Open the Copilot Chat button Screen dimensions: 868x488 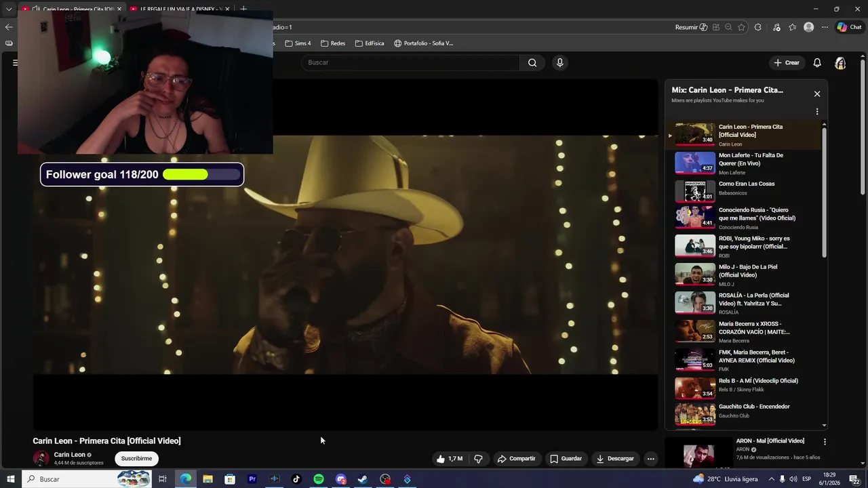click(849, 27)
